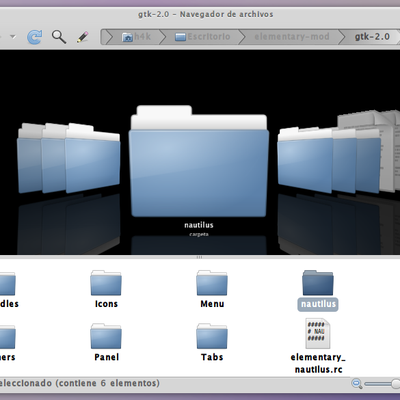
Task: Go to the elementary-mod breadcrumb
Action: [292, 37]
